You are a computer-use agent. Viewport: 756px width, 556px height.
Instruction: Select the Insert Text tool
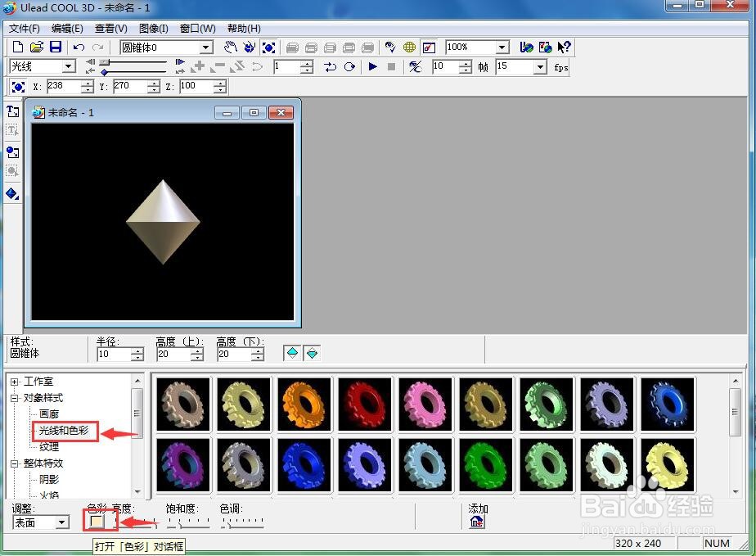12,112
